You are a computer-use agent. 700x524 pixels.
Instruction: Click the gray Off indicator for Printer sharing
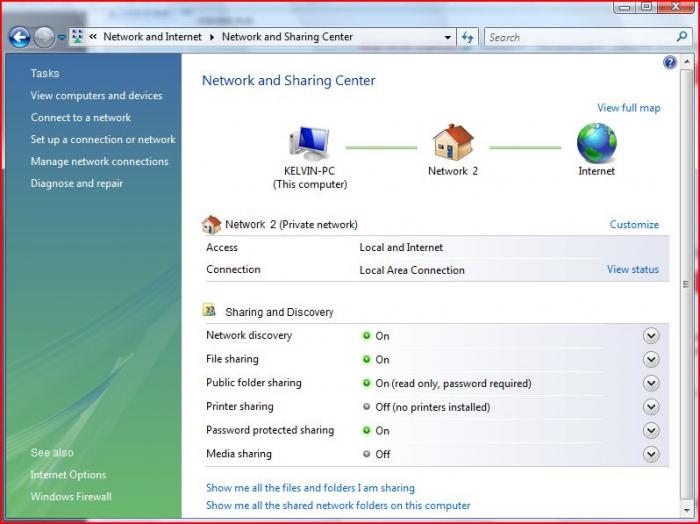[x=367, y=407]
